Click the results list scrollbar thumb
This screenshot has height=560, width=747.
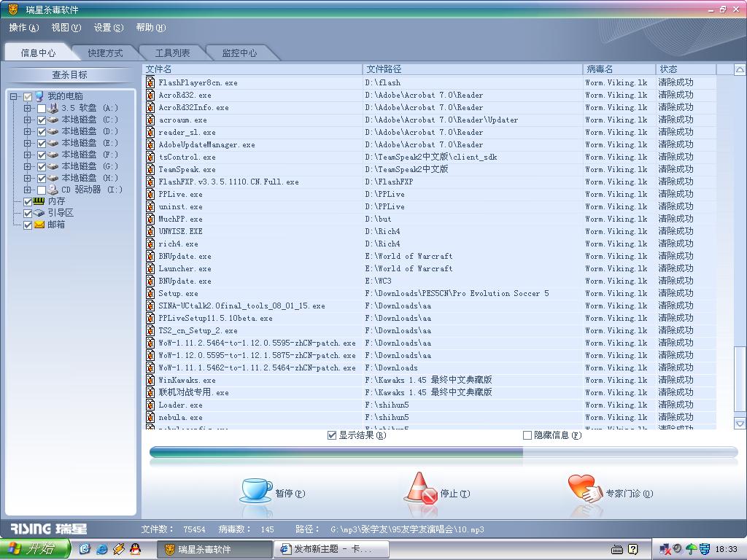(x=740, y=380)
